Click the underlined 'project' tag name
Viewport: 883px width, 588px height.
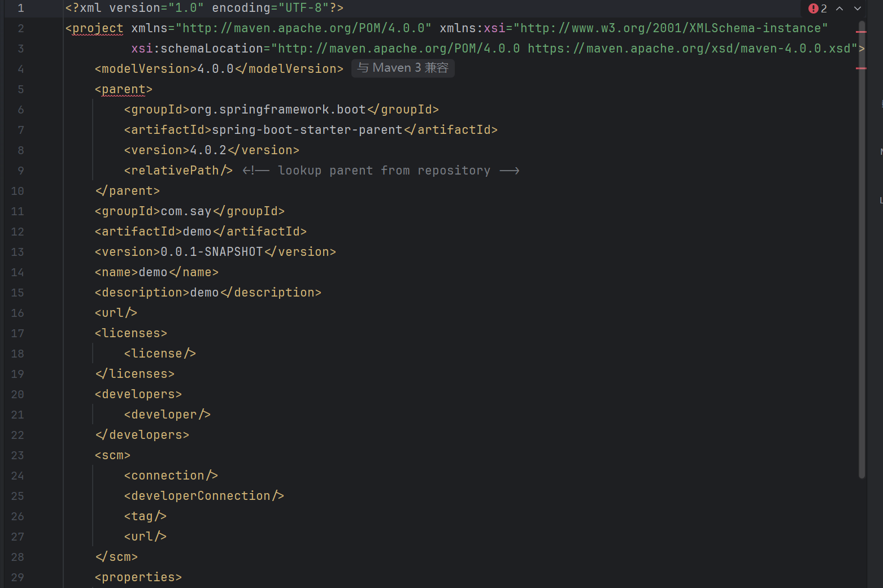click(98, 28)
